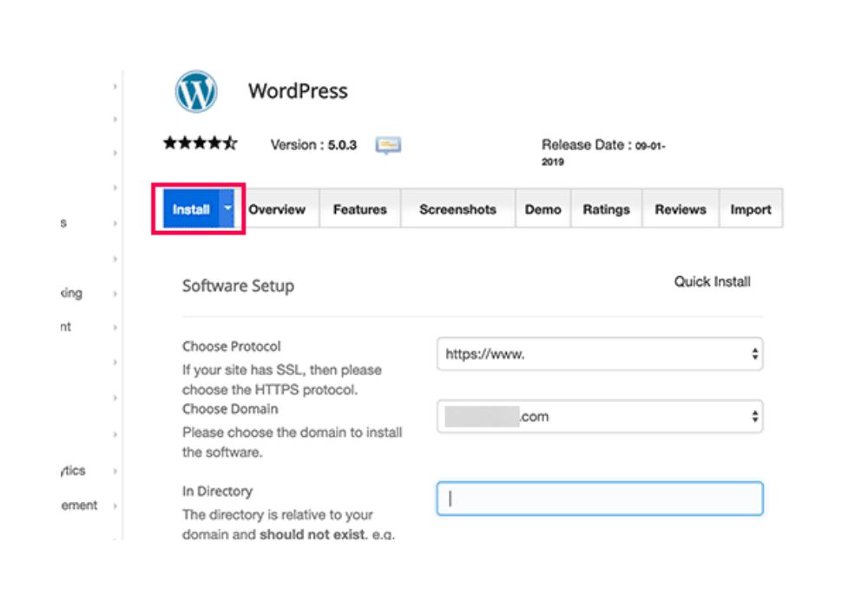Click the blue Install button
This screenshot has height=608, width=868.
tap(191, 208)
